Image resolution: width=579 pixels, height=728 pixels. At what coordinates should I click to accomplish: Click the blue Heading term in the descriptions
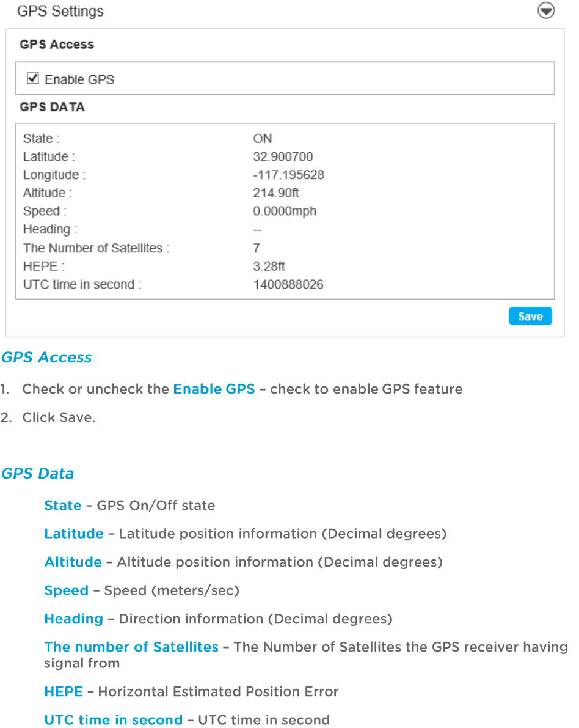point(74,619)
